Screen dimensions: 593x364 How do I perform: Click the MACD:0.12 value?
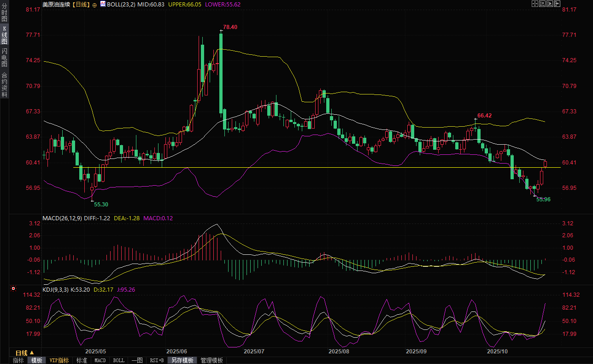point(158,218)
